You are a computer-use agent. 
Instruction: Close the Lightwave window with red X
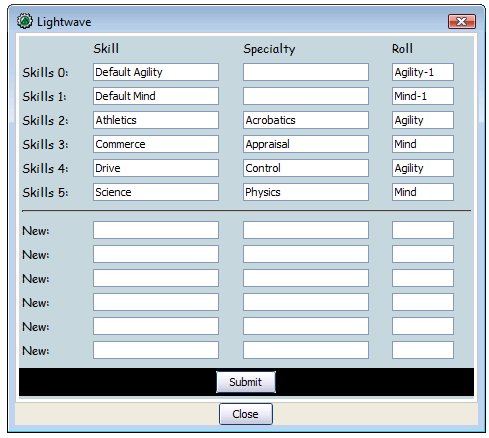pyautogui.click(x=462, y=22)
